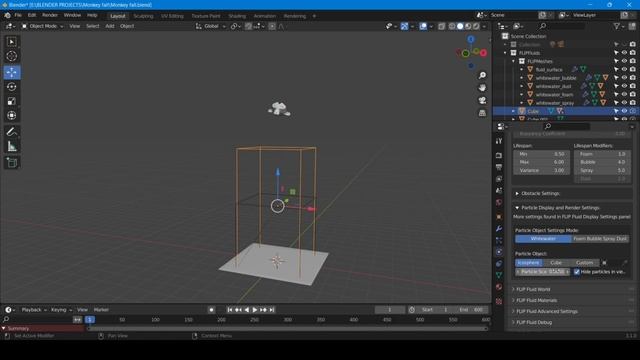640x360 pixels.
Task: Expand the Obstacle Settings panel
Action: (540, 193)
